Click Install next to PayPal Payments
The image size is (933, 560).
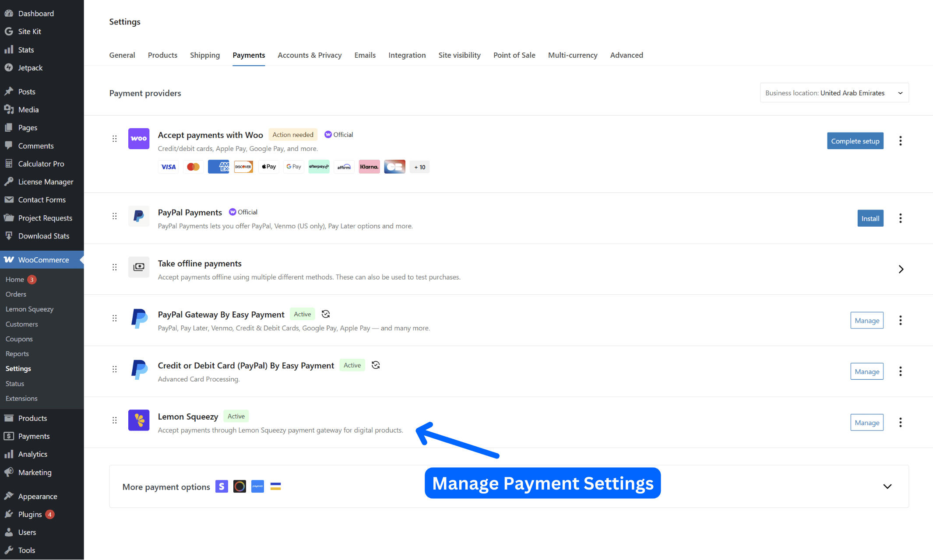pyautogui.click(x=870, y=218)
